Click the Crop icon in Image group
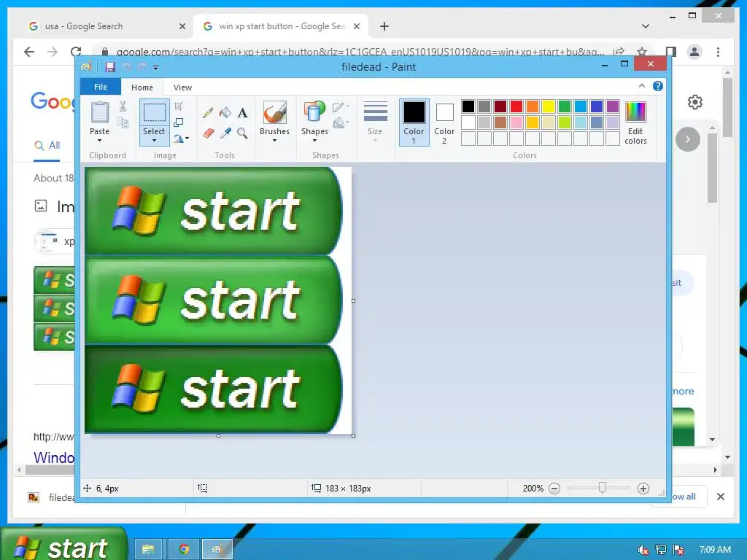 tap(179, 106)
